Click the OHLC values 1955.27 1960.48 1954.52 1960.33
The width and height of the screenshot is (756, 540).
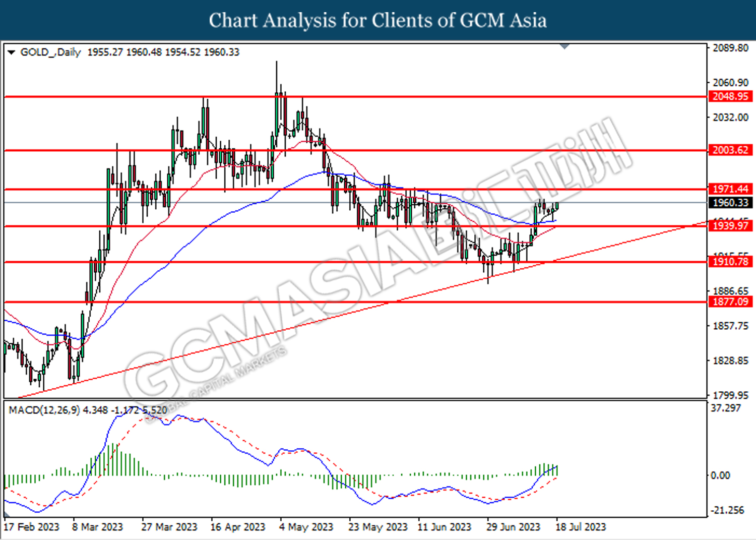(x=163, y=52)
